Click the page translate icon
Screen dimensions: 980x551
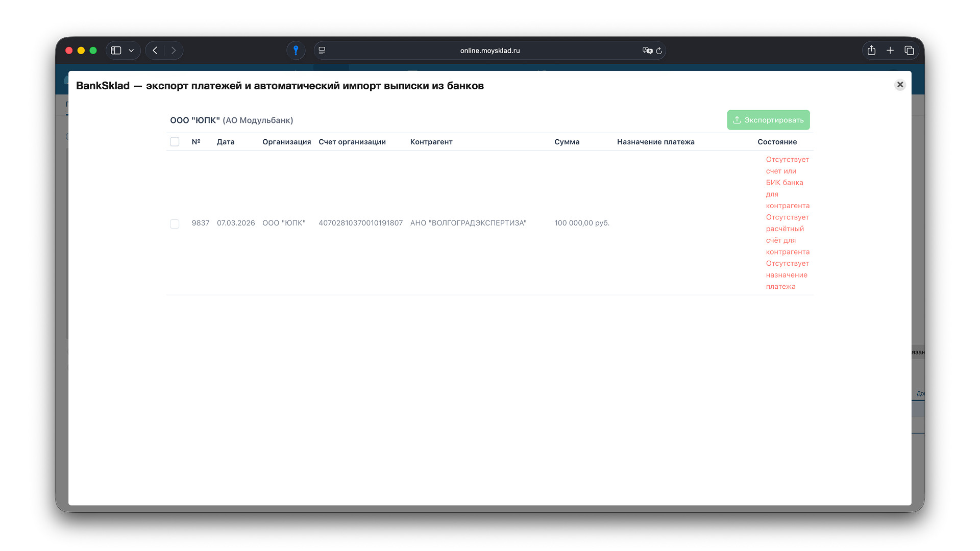[x=647, y=51]
